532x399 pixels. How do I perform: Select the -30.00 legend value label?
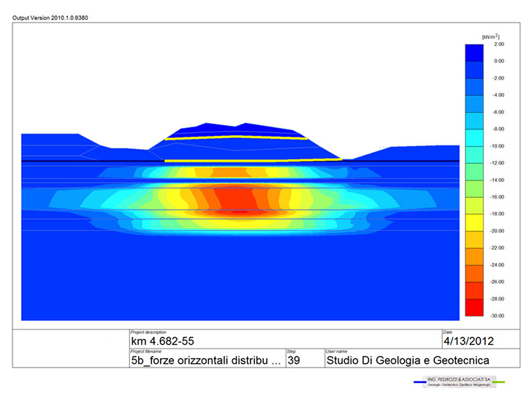coord(496,316)
